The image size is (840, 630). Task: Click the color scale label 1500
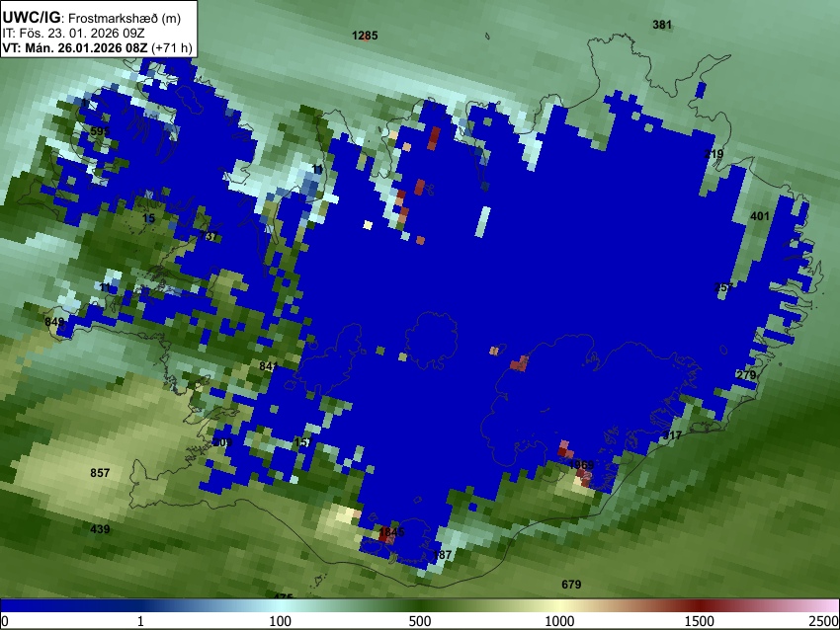700,621
